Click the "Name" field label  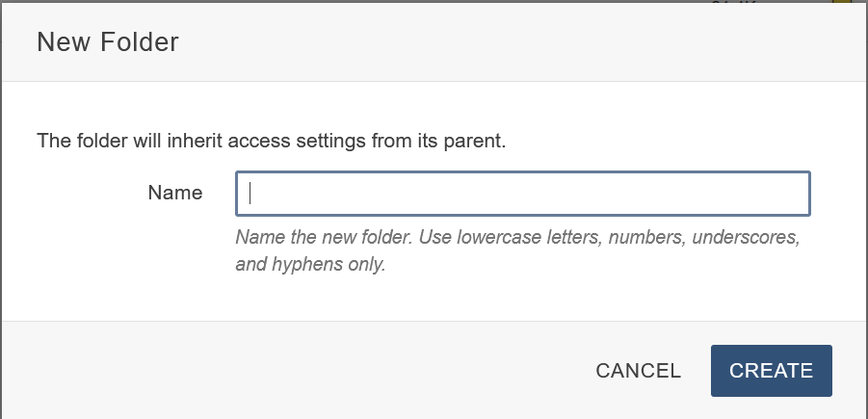pos(175,193)
